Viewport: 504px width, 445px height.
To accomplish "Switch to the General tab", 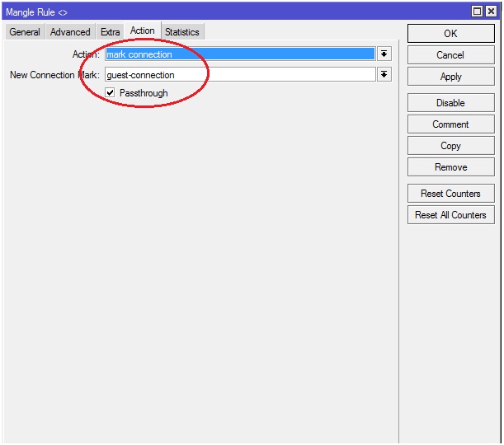I will click(25, 32).
